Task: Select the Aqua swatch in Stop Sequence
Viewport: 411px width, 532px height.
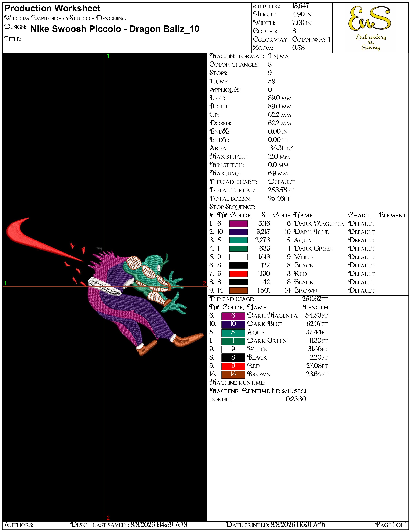Action: (x=238, y=240)
